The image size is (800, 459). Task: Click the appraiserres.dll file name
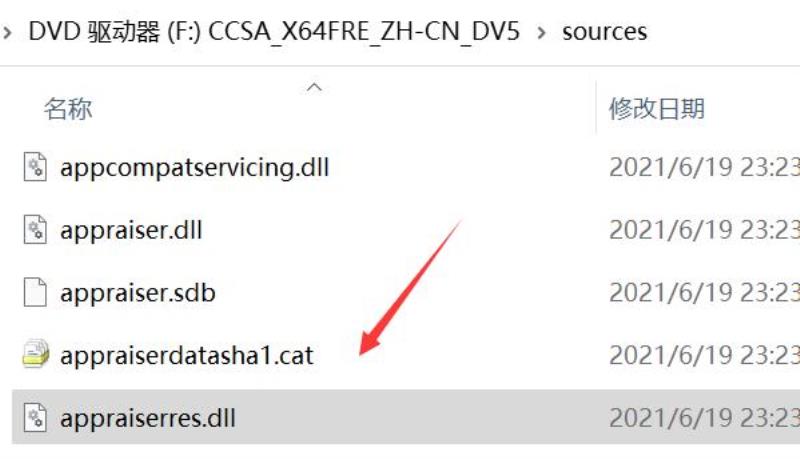click(147, 419)
